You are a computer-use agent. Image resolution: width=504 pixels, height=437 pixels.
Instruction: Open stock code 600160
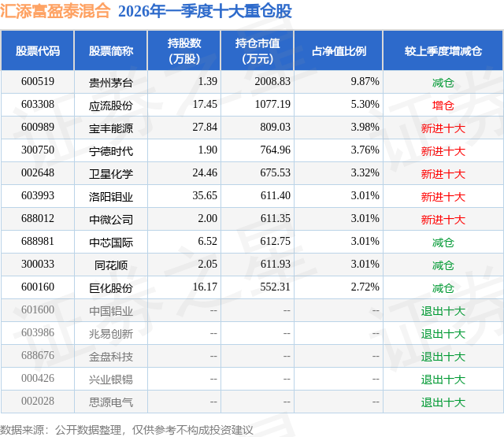tap(38, 287)
